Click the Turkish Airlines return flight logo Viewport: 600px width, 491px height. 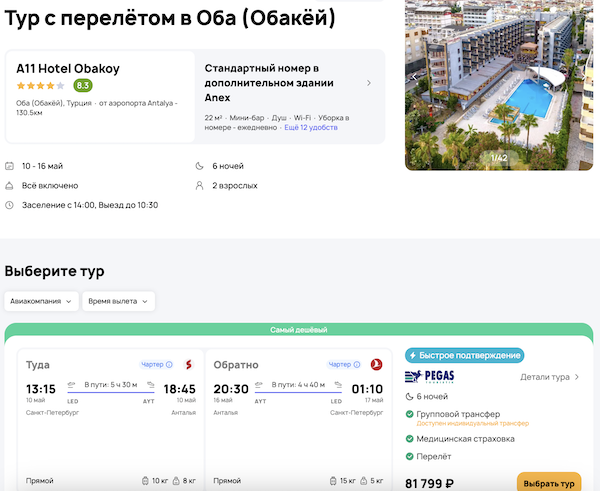(x=376, y=364)
